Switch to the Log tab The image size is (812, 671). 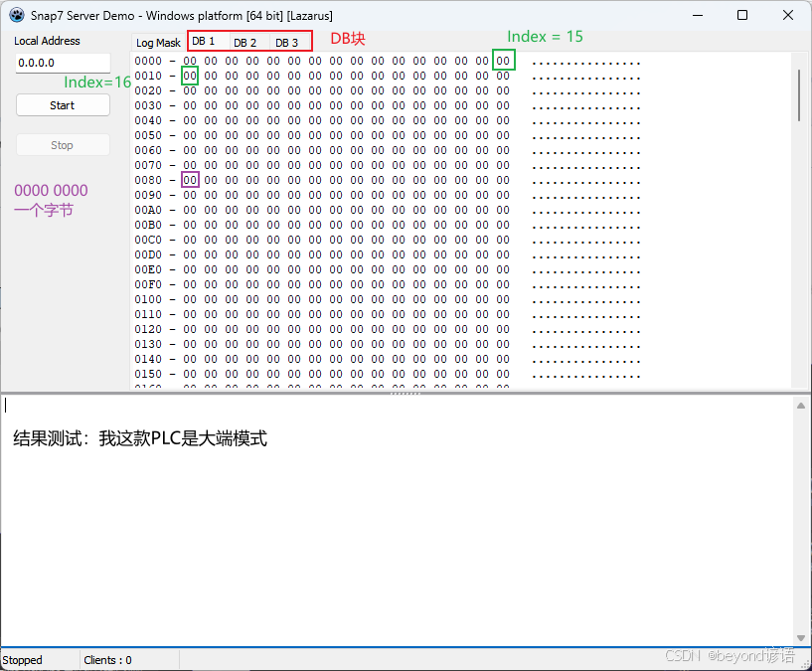(144, 43)
